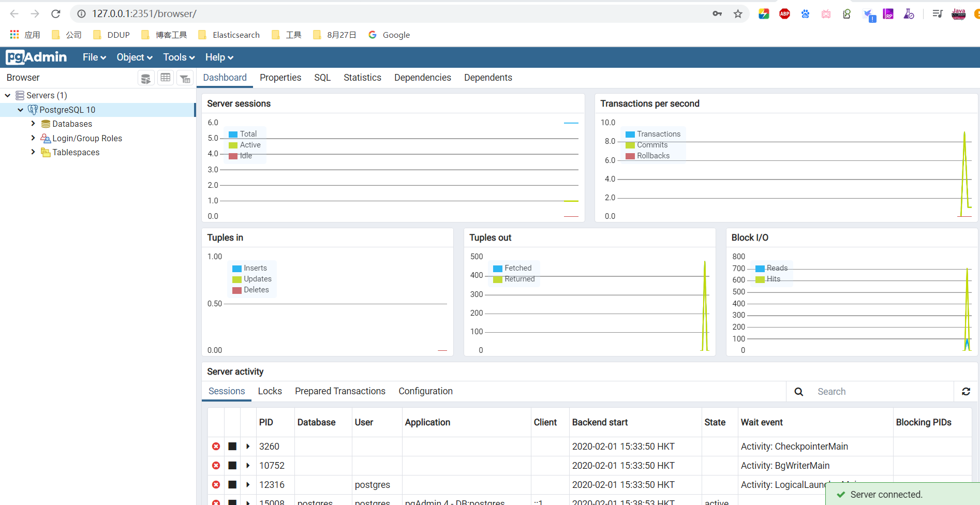Focus the Server activity Search field
Image resolution: width=980 pixels, height=505 pixels.
pyautogui.click(x=882, y=392)
